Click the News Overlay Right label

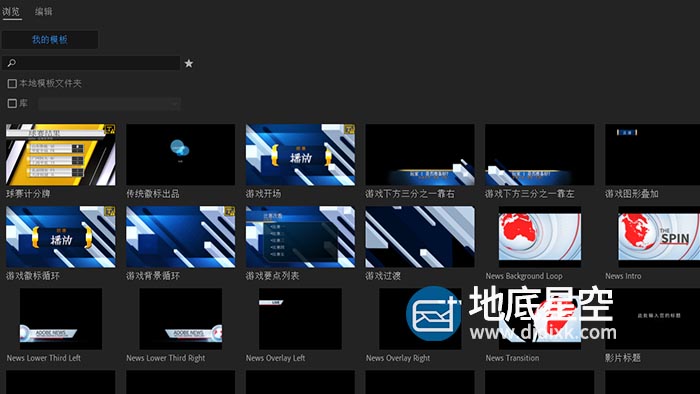coord(398,358)
